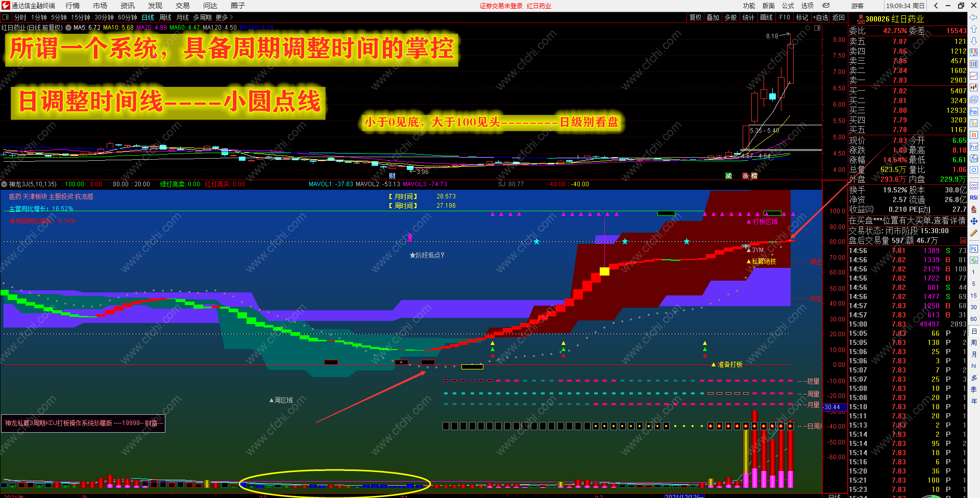Click the green refresh icon in sidebar
This screenshot has width=980, height=498.
coord(974,260)
